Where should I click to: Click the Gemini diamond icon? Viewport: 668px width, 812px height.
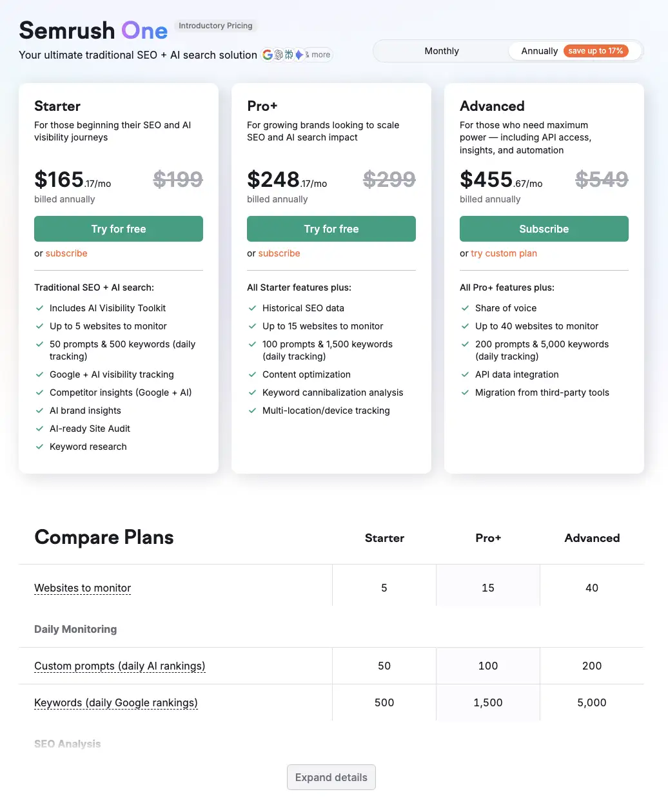299,55
